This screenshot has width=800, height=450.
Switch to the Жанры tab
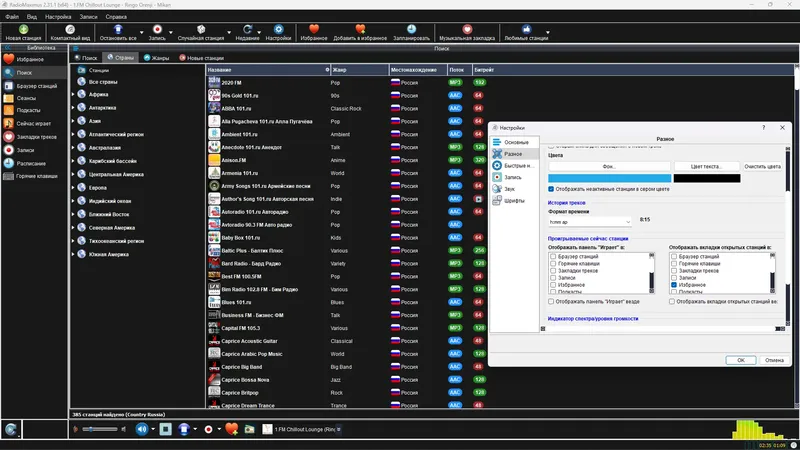click(x=156, y=58)
